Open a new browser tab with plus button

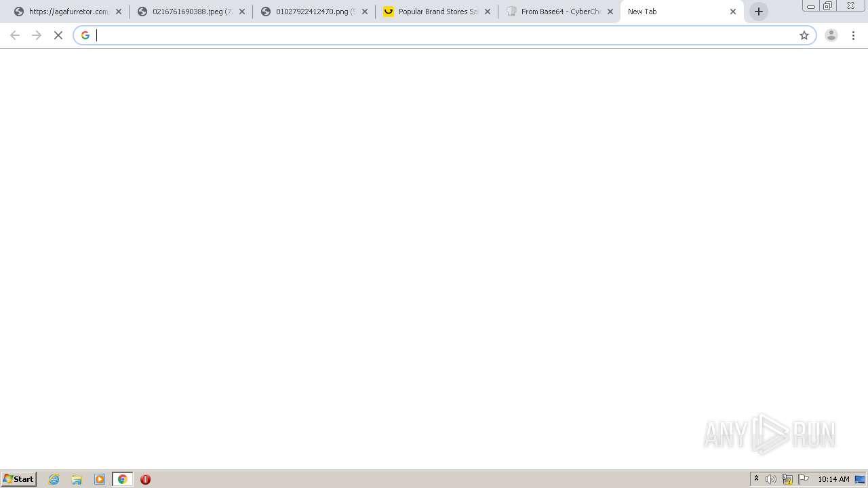[x=759, y=12]
